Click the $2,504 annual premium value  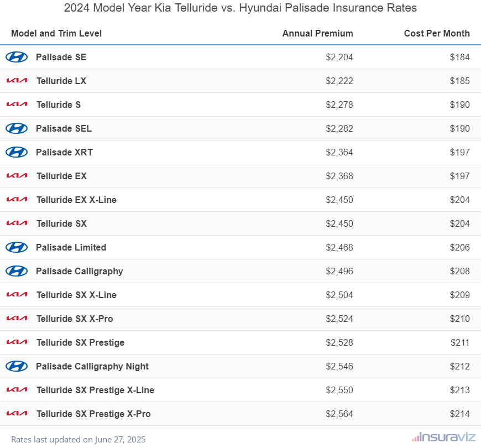click(x=339, y=295)
